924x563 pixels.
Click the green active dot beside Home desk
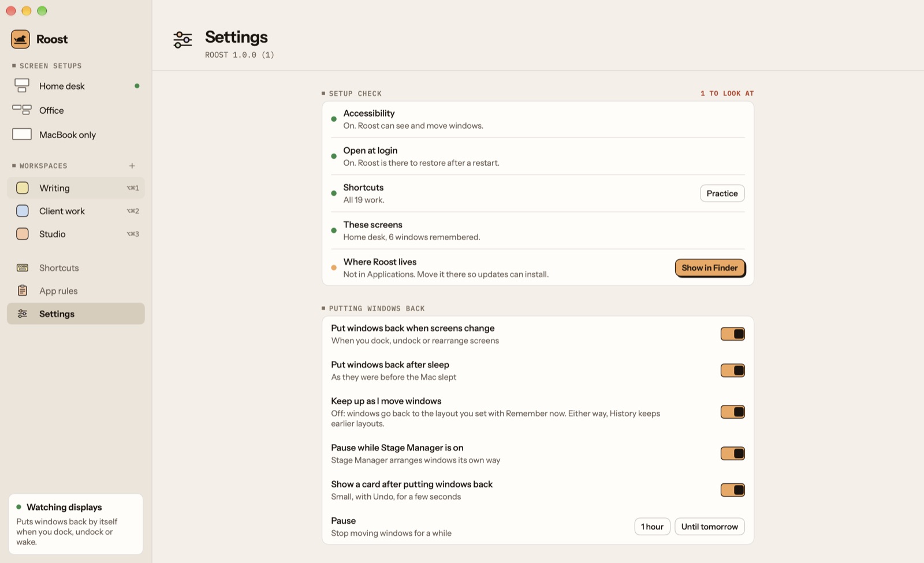tap(137, 86)
